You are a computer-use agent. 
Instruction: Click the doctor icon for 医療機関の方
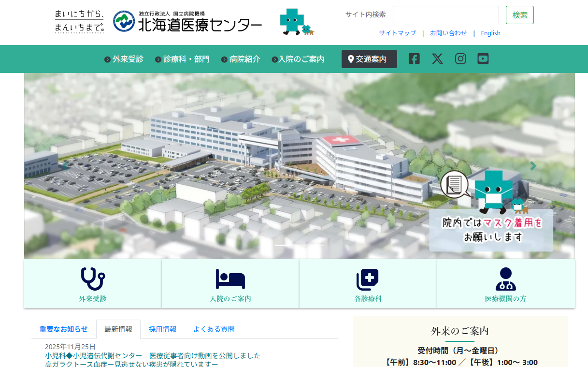(505, 279)
